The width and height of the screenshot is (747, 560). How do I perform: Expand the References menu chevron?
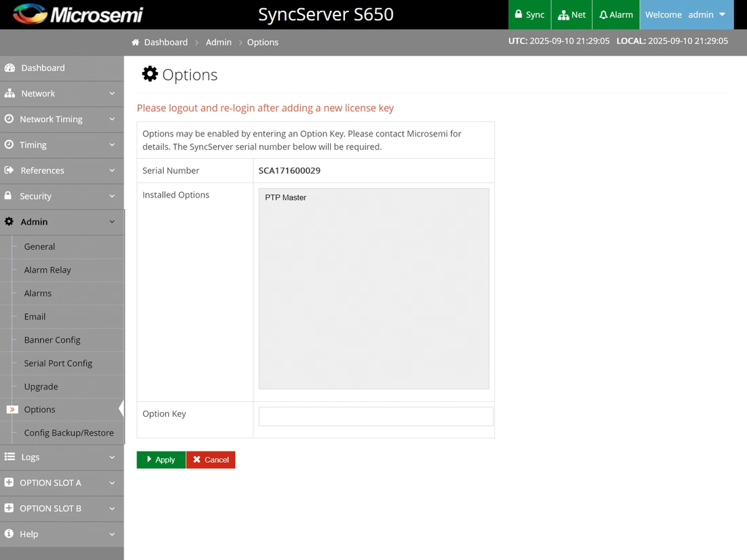tap(112, 170)
